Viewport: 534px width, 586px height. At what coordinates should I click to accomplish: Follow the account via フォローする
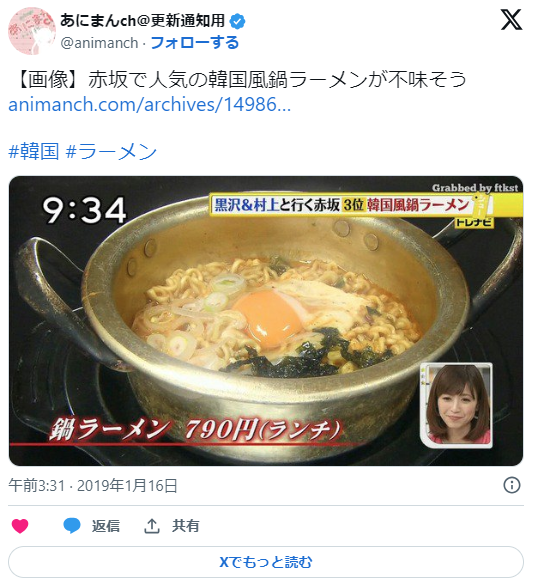(x=194, y=43)
